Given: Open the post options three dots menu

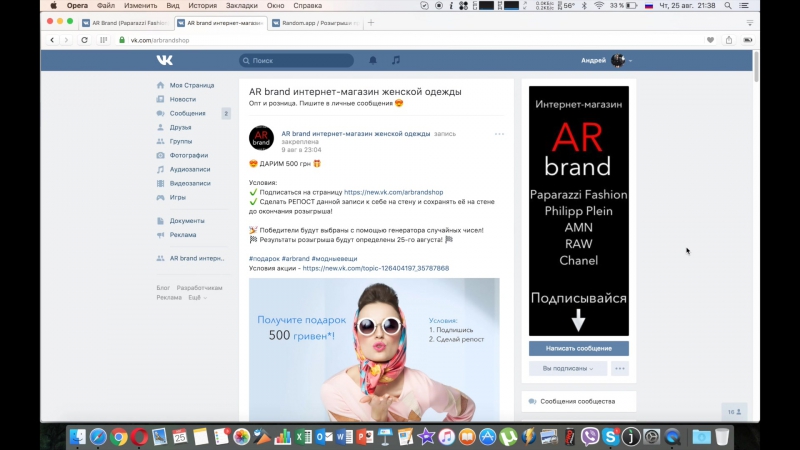Looking at the screenshot, I should [499, 134].
